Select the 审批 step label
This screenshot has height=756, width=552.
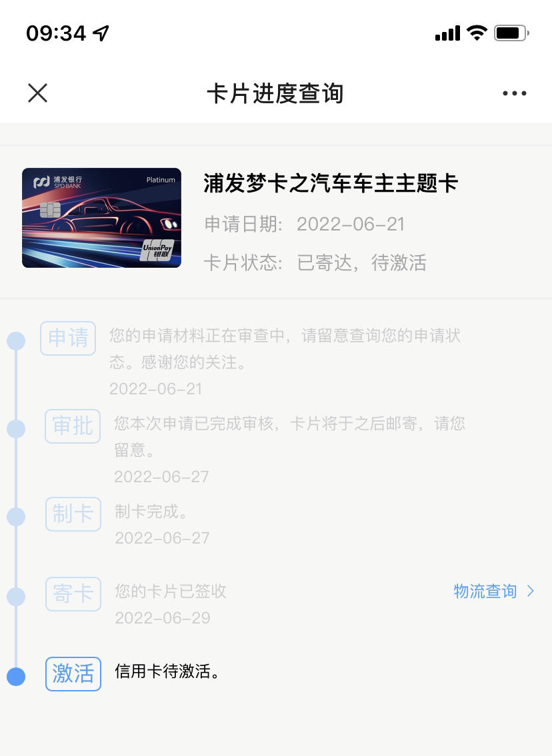[73, 426]
